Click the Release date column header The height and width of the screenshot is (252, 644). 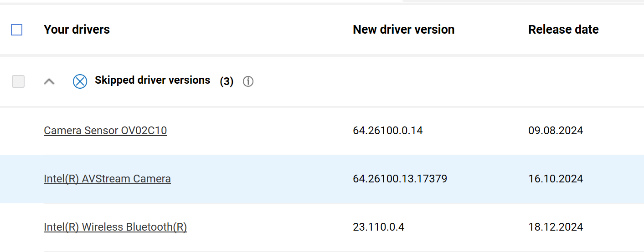pos(563,30)
